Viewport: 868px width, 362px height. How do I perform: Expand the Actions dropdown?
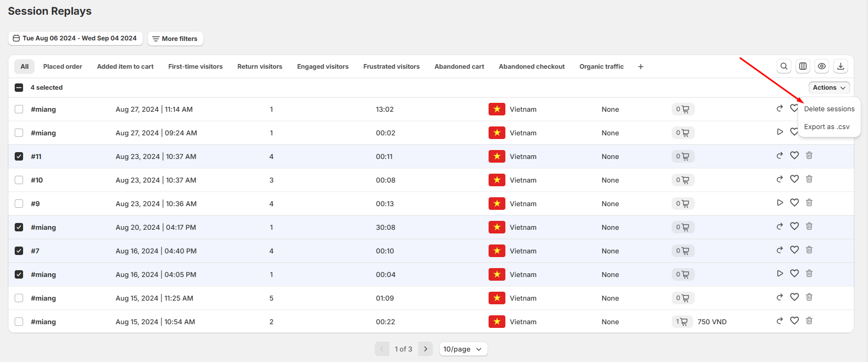[x=829, y=88]
